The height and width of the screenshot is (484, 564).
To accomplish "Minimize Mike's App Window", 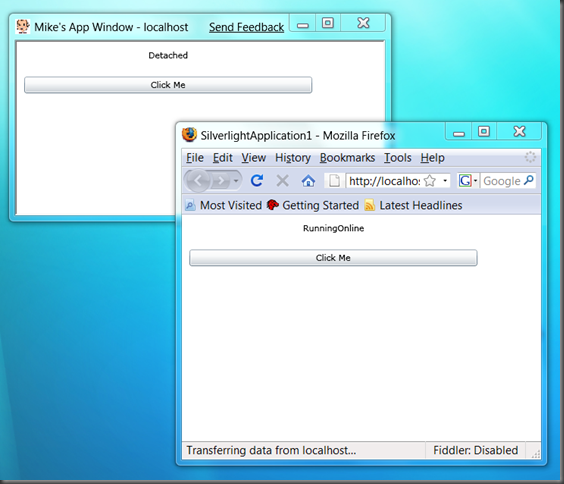I will pyautogui.click(x=303, y=24).
